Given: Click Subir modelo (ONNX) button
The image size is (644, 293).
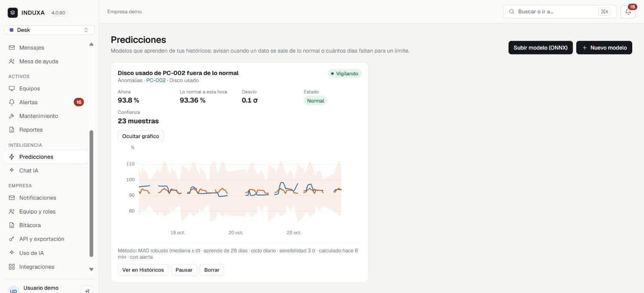Looking at the screenshot, I should click(540, 48).
